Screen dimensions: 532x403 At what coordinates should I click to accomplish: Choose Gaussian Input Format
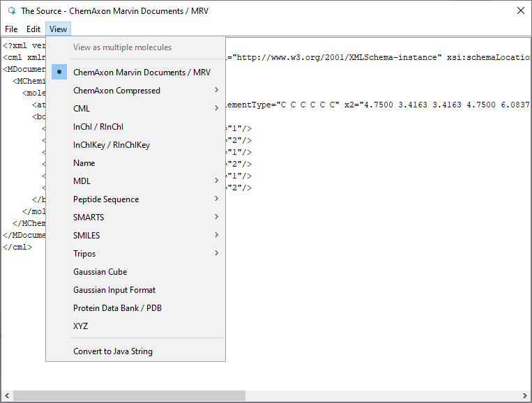114,290
